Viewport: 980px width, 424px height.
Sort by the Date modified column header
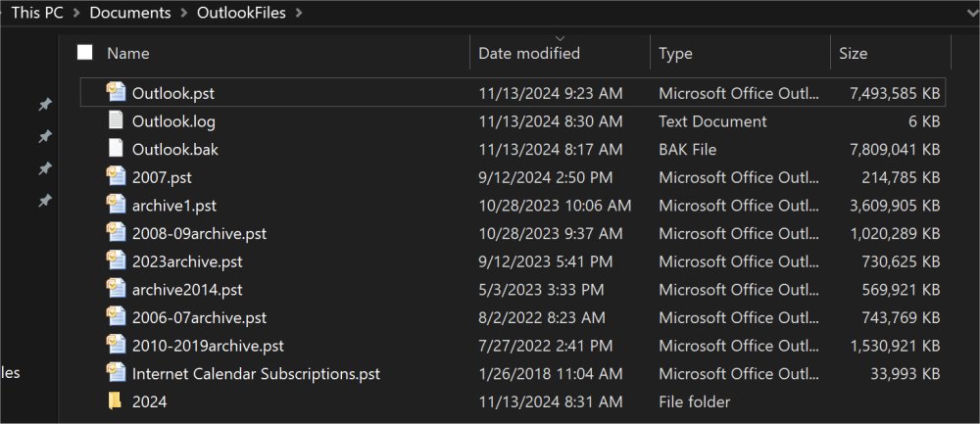[529, 53]
